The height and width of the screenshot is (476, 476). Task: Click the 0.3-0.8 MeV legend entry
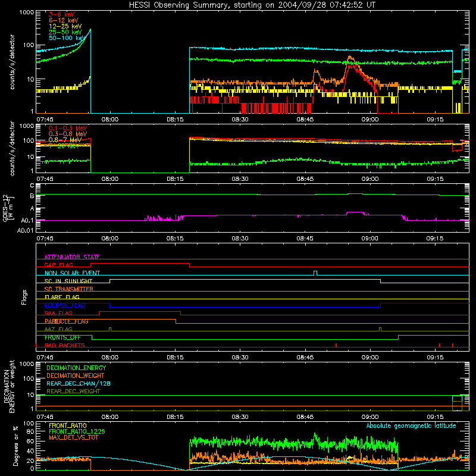(68, 134)
